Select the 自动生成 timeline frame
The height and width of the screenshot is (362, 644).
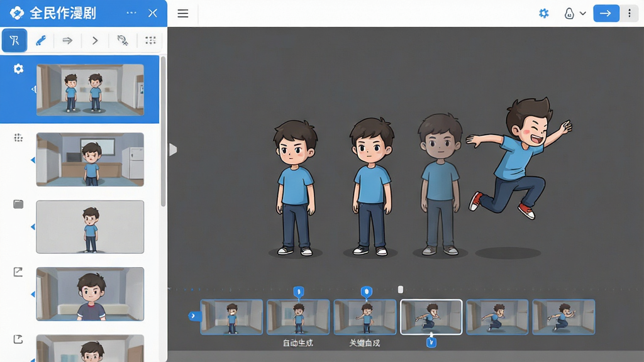(x=298, y=317)
